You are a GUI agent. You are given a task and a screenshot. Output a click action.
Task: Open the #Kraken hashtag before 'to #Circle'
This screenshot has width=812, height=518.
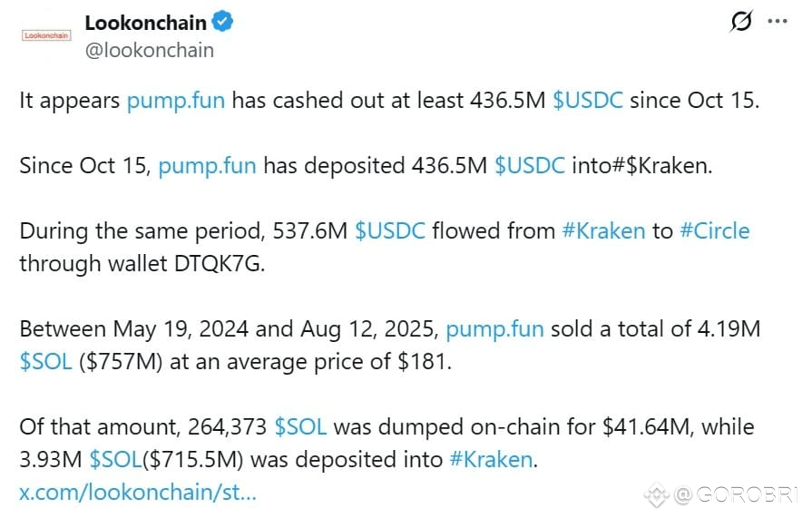tap(604, 231)
